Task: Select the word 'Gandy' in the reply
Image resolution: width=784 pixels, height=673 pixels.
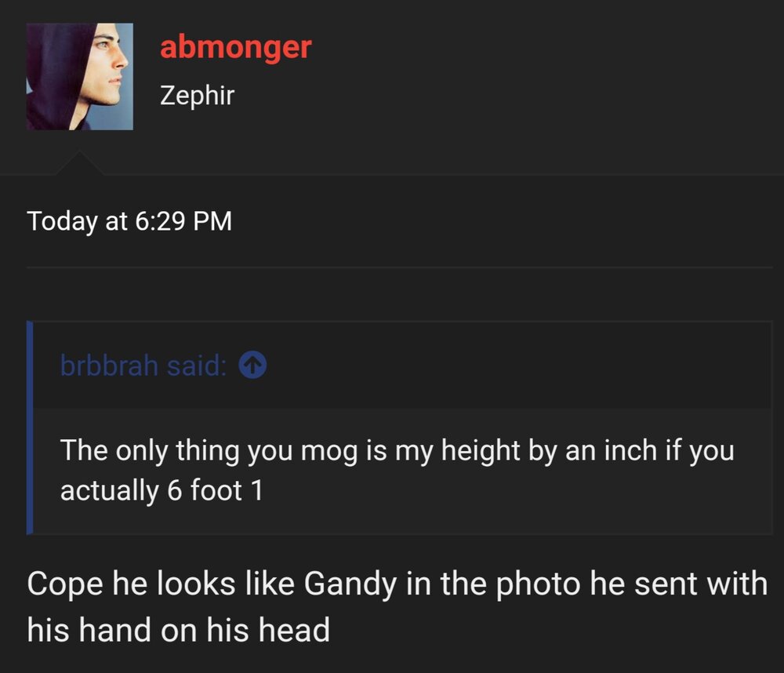Action: click(x=350, y=584)
